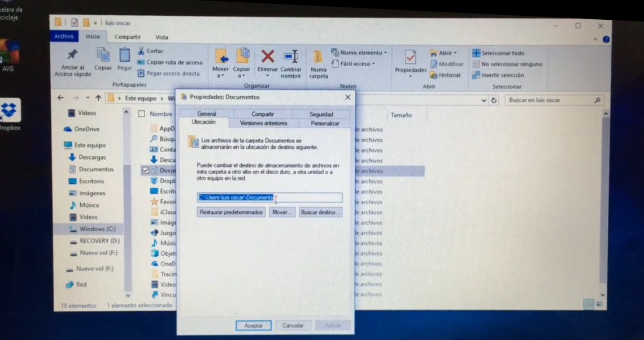This screenshot has height=340, width=644.
Task: Click the Restaurar predeterminados button
Action: 231,213
